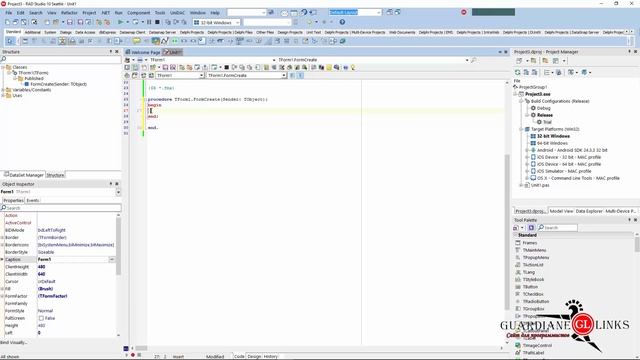Switch to Design view tab

point(254,356)
